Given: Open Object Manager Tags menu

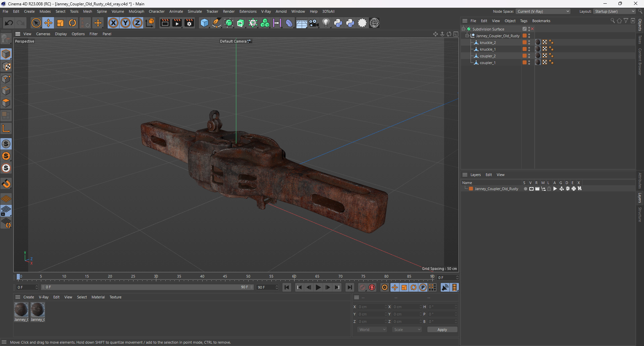Looking at the screenshot, I should (524, 21).
